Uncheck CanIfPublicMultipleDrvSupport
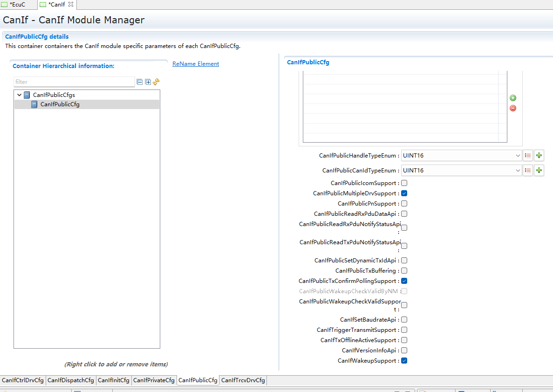The image size is (553, 392). (x=404, y=193)
